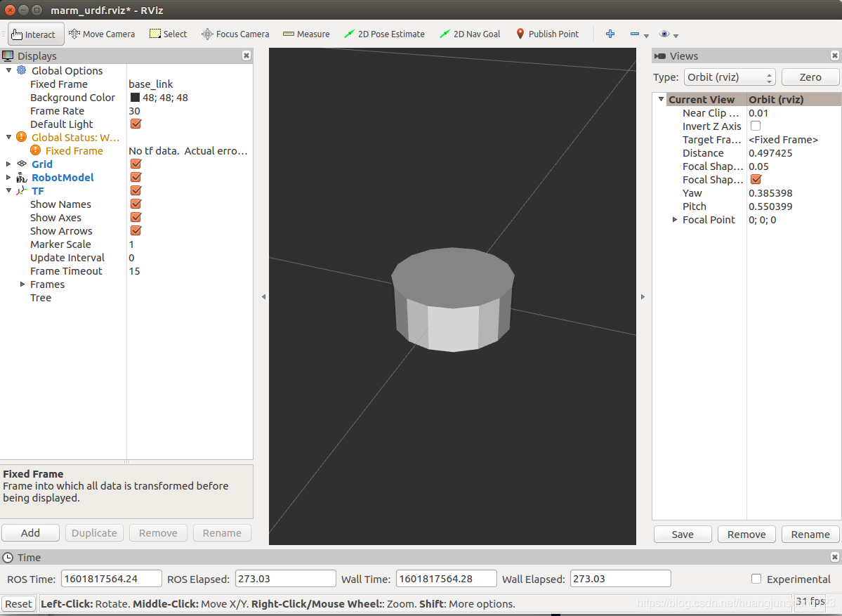Activate the Focus Camera tool
Image resolution: width=842 pixels, height=616 pixels.
pos(235,34)
